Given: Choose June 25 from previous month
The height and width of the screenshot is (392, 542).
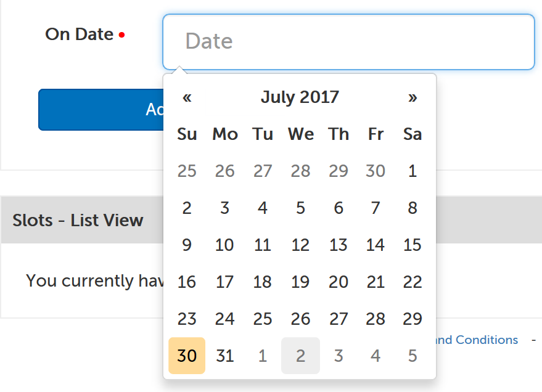Looking at the screenshot, I should [x=187, y=171].
